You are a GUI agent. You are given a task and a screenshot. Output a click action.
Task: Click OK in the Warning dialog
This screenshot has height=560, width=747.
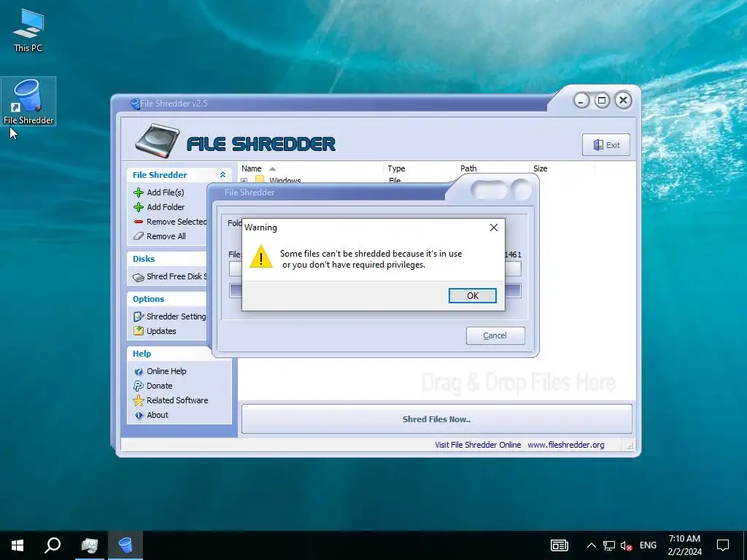pyautogui.click(x=472, y=296)
